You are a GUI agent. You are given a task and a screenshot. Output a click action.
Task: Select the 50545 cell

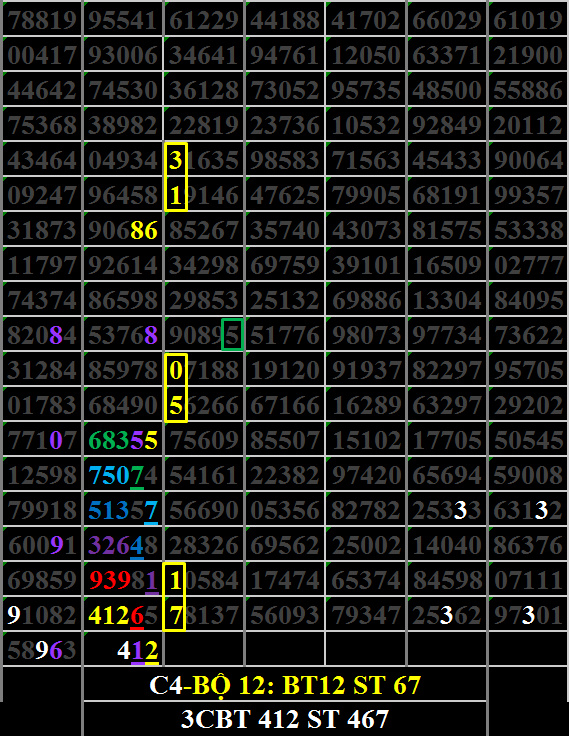click(528, 440)
